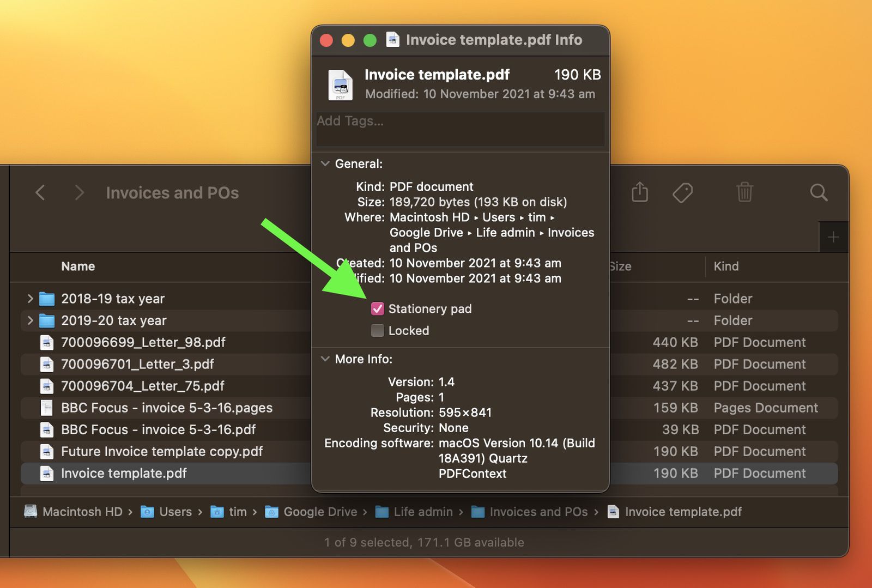Image resolution: width=872 pixels, height=588 pixels.
Task: Collapse the More Info section
Action: 325,359
